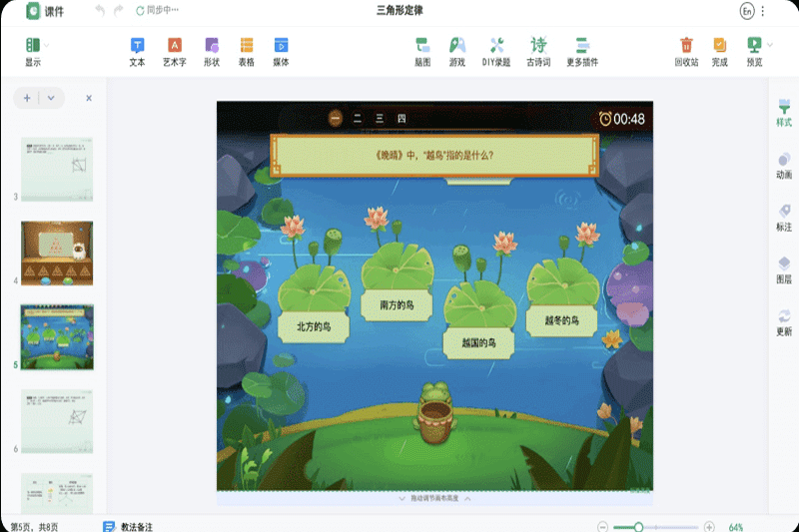Click the 课件 app logo icon
This screenshot has width=799, height=532.
pos(33,11)
